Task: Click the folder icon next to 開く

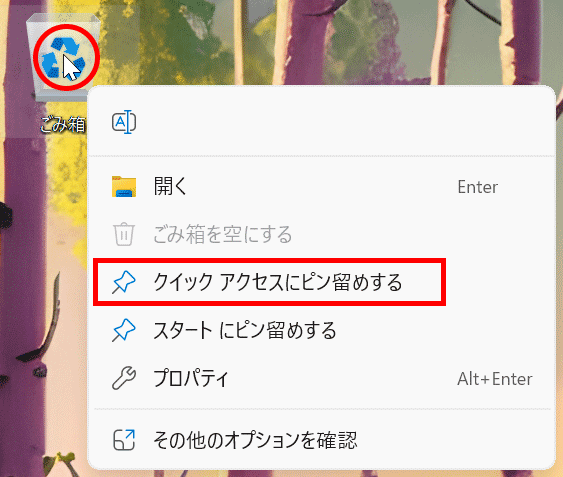Action: pos(124,186)
